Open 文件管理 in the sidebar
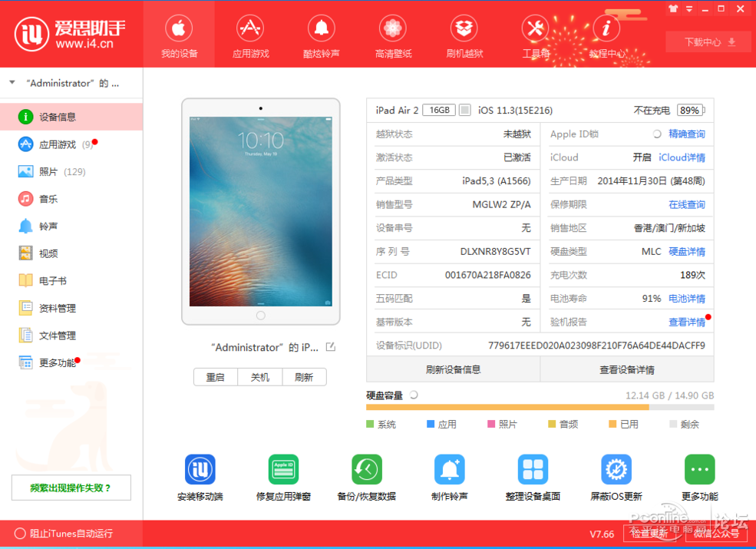This screenshot has height=549, width=756. tap(71, 336)
